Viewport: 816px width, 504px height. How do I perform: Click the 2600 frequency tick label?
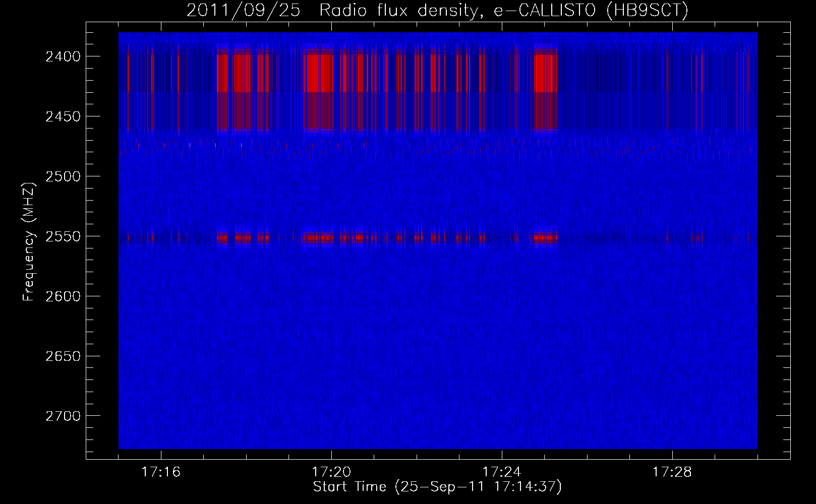(63, 296)
